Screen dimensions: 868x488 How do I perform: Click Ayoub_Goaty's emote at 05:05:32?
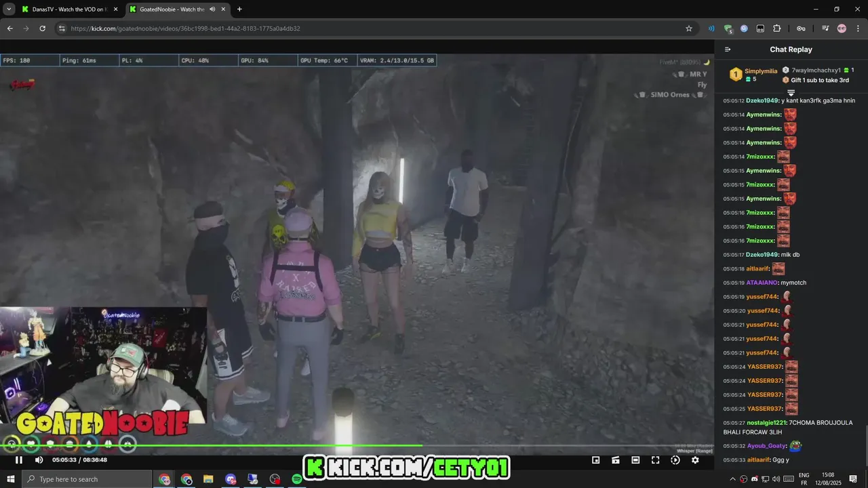(x=795, y=446)
